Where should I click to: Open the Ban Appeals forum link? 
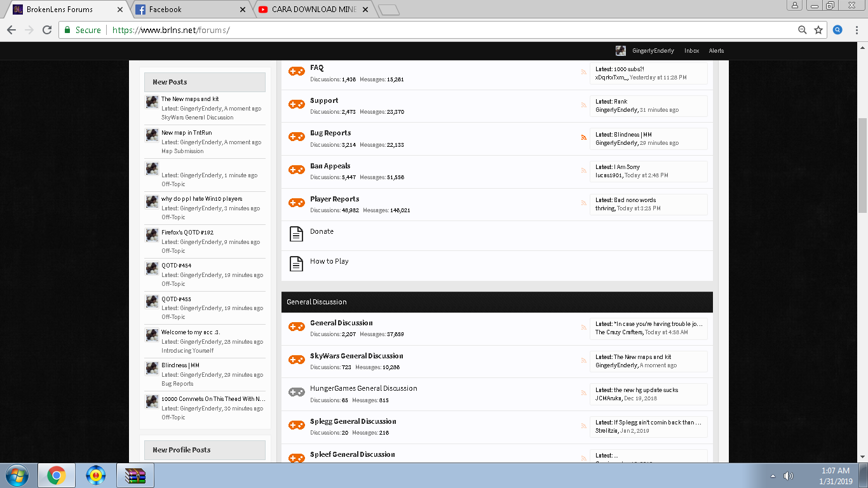click(330, 166)
